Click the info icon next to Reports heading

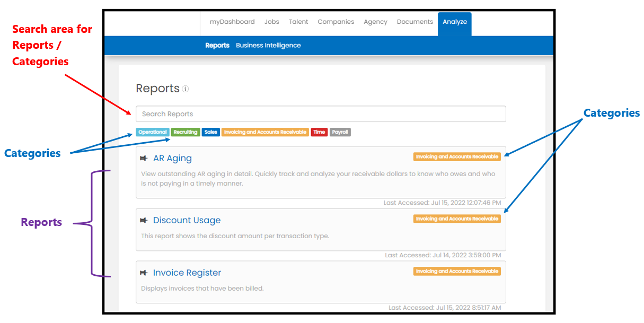[x=186, y=89]
